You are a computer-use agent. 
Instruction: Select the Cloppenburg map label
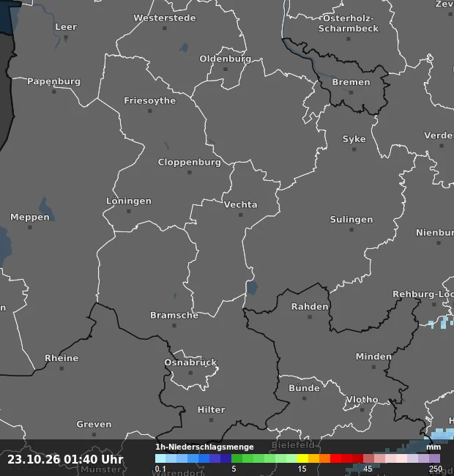pyautogui.click(x=190, y=162)
